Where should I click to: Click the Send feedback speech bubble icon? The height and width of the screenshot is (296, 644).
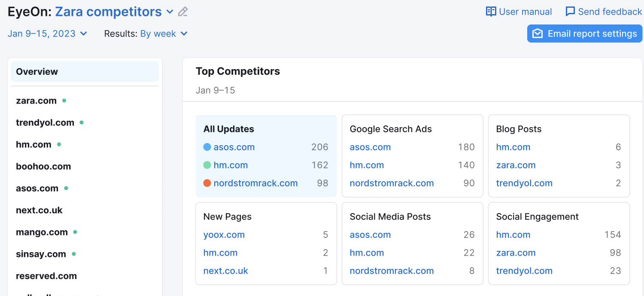coord(571,12)
